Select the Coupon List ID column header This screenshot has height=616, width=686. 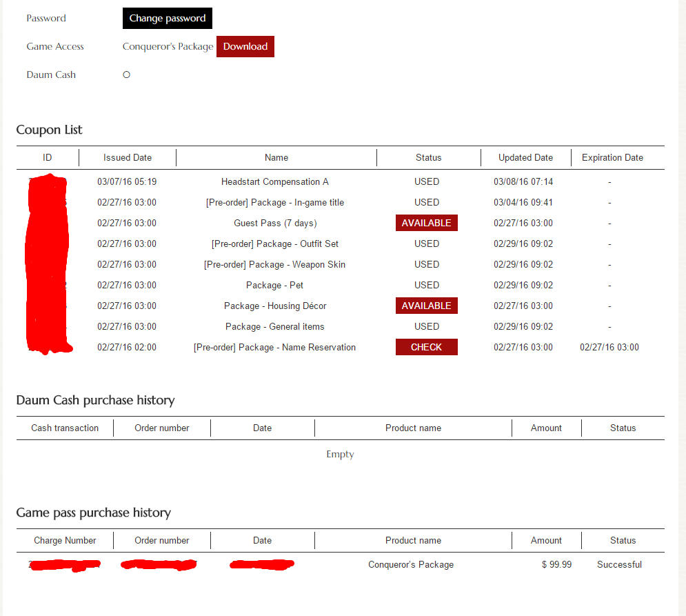coord(48,157)
